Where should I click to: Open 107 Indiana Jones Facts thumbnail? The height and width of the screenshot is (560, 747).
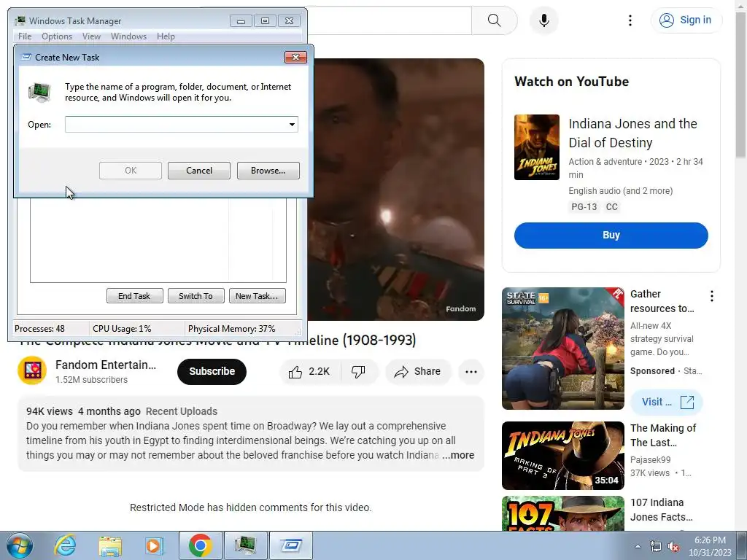pyautogui.click(x=562, y=513)
